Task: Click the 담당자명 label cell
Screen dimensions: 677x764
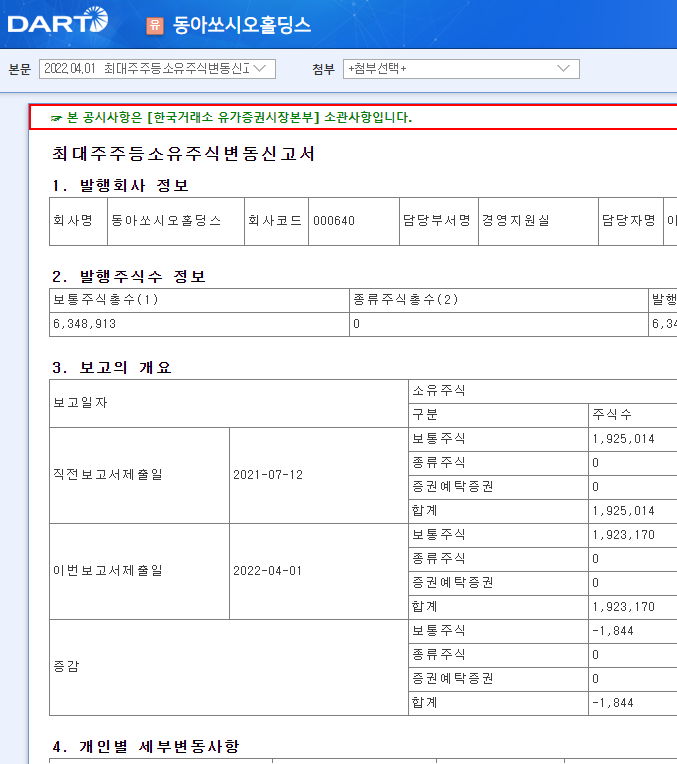Action: [631, 221]
